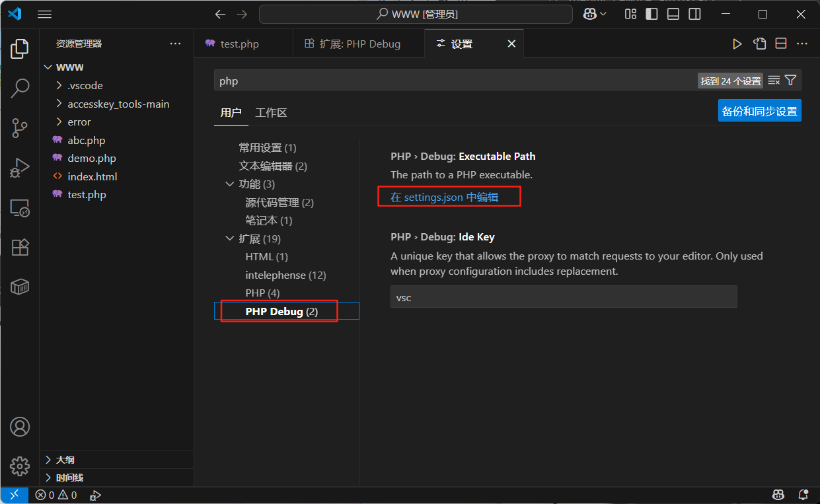Open settings JSON file icon
Viewport: 820px width, 504px height.
point(759,44)
